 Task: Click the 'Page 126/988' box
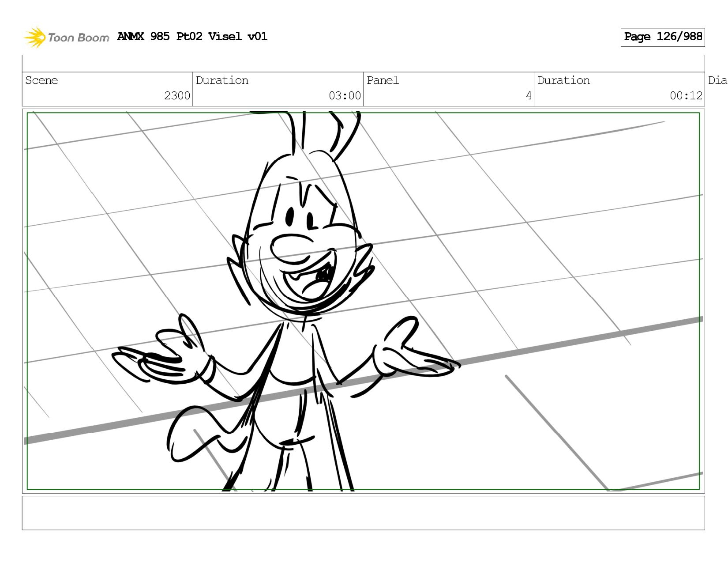[663, 37]
